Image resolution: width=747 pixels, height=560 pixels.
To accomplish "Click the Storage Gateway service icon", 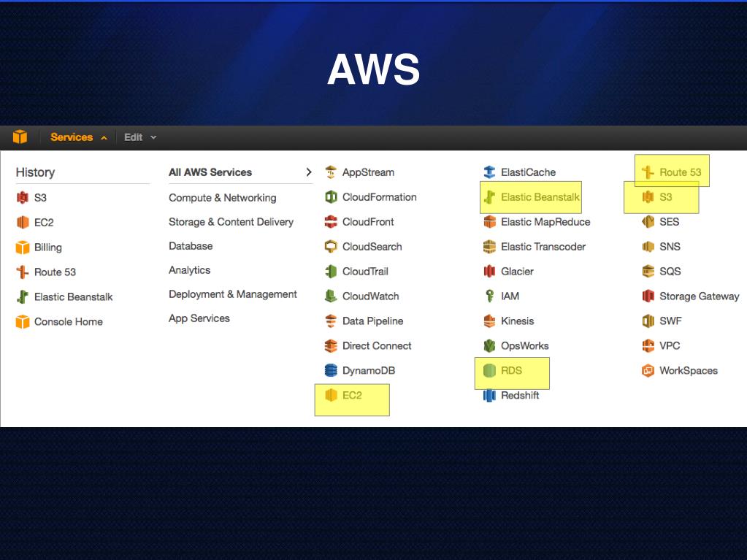I will (648, 296).
